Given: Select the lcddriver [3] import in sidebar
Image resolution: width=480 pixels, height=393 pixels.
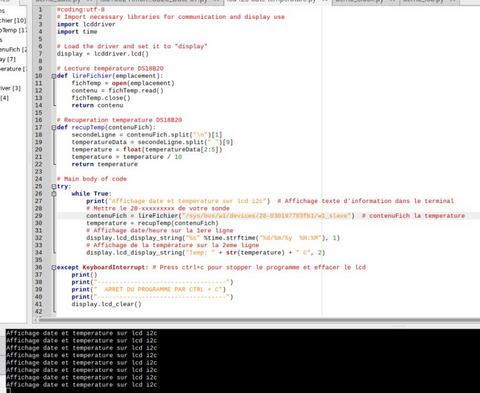Looking at the screenshot, I should point(10,88).
